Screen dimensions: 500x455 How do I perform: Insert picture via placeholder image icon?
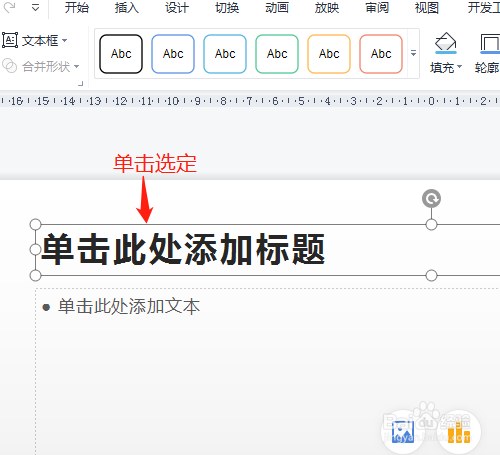(403, 432)
